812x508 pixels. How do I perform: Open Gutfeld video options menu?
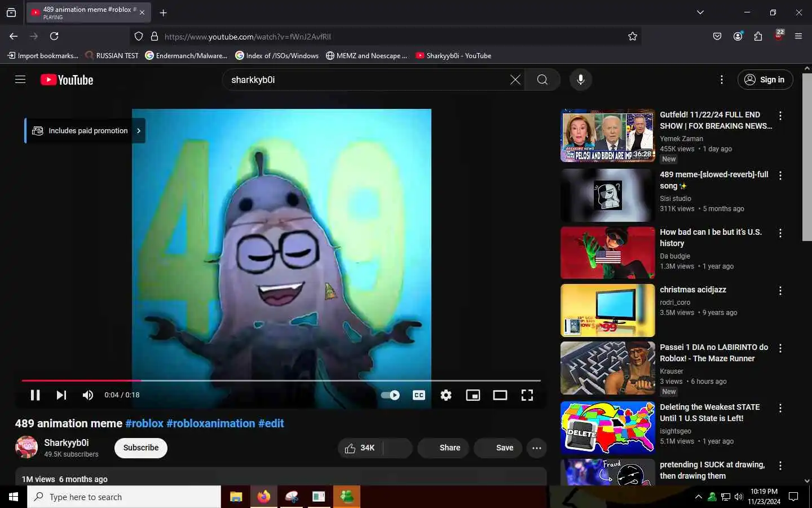coord(780,116)
